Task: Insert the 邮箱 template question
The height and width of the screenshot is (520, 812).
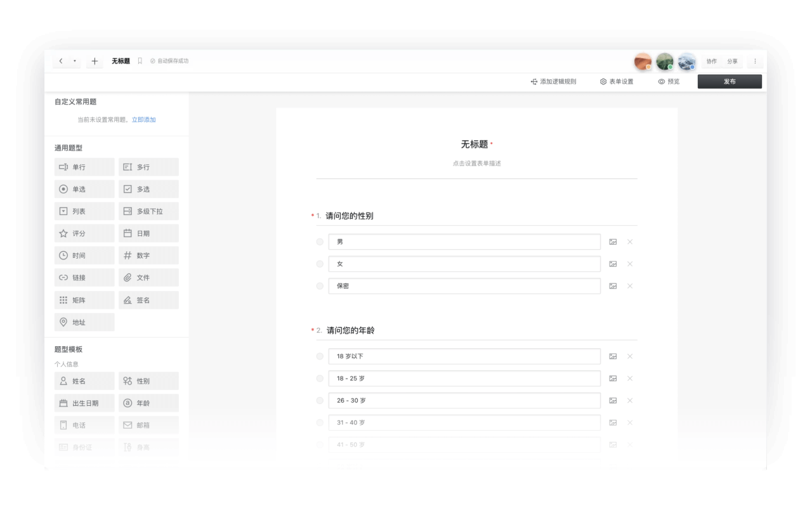Action: pos(148,426)
